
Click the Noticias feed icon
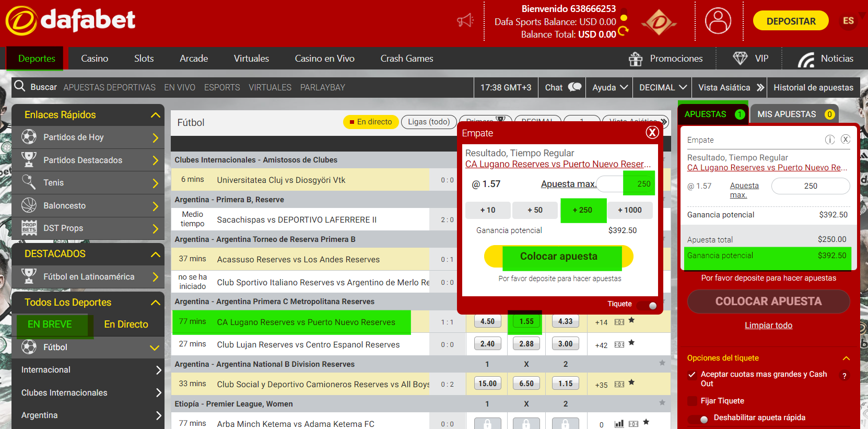pos(806,60)
